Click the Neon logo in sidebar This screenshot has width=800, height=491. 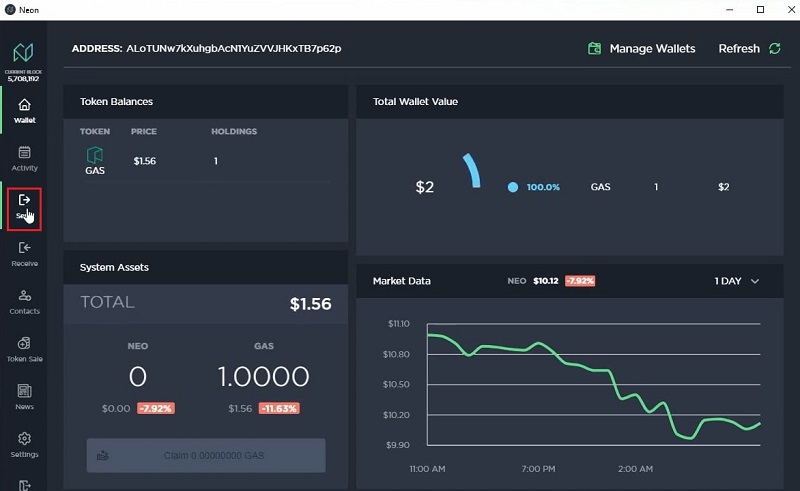[24, 51]
